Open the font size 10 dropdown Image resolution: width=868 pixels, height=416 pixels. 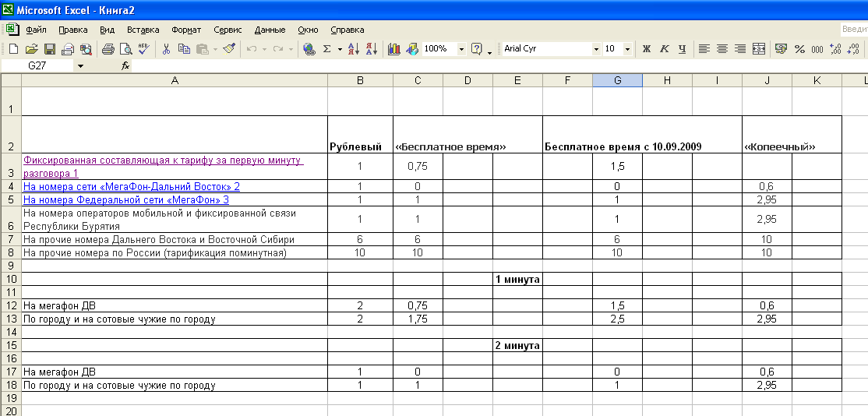coord(629,48)
